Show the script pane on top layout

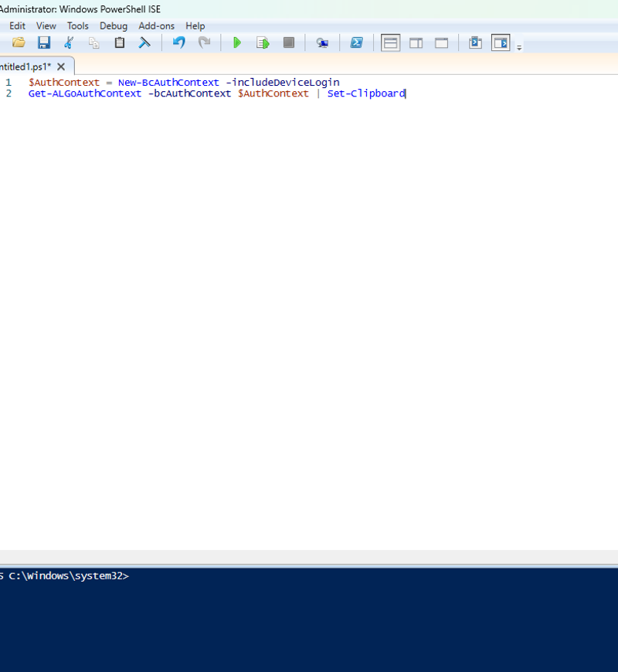tap(390, 42)
